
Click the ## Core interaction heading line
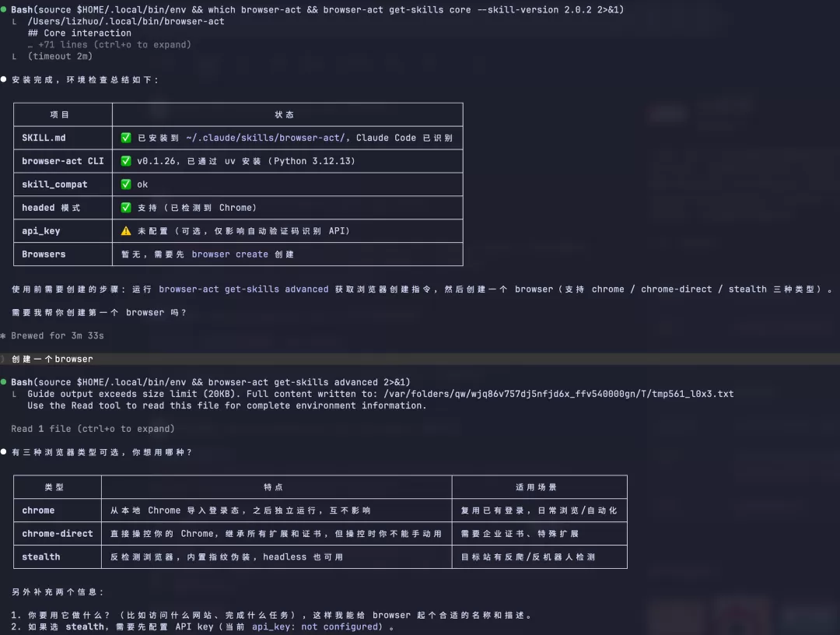tap(79, 33)
